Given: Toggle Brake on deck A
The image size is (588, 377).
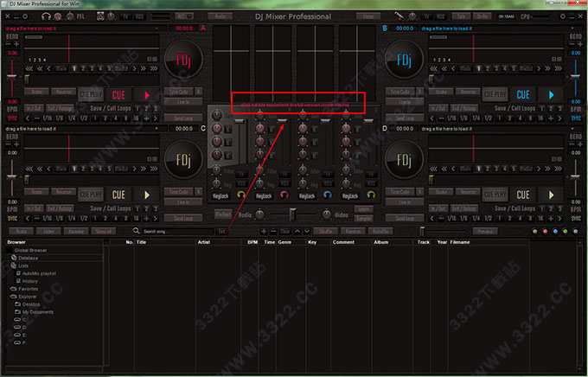Looking at the screenshot, I should pyautogui.click(x=36, y=92).
